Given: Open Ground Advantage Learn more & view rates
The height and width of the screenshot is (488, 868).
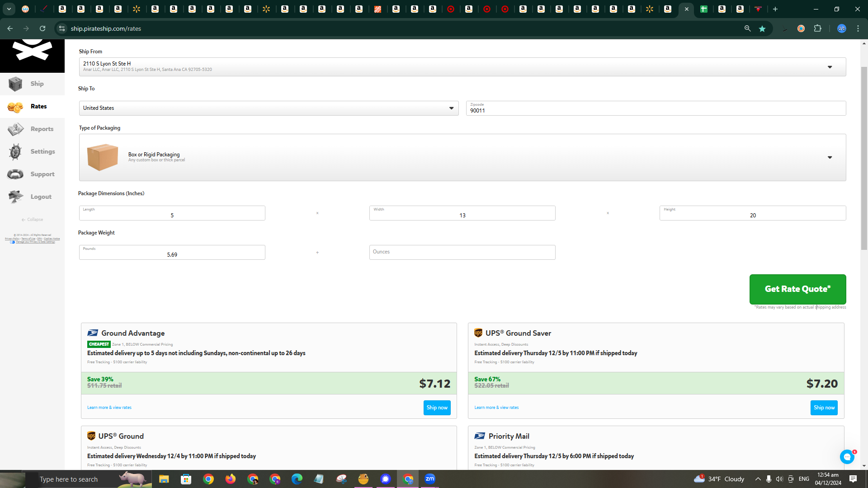Looking at the screenshot, I should tap(109, 408).
